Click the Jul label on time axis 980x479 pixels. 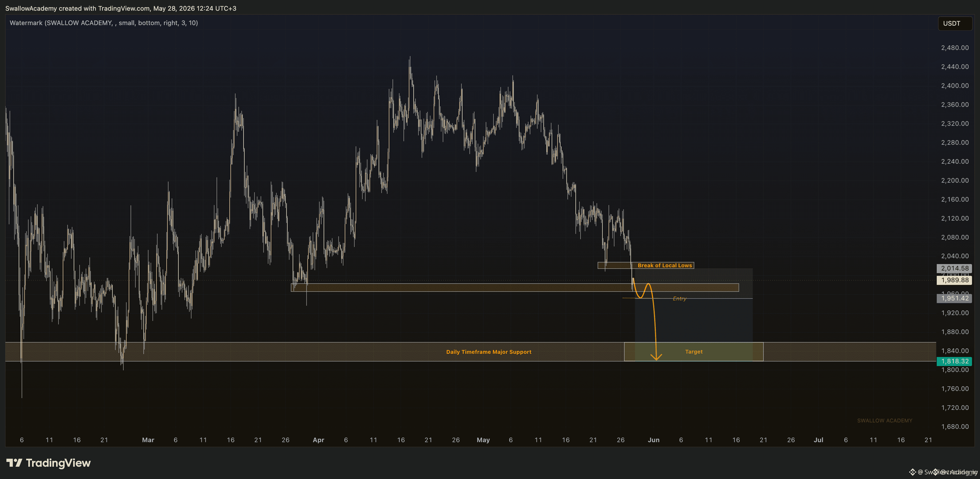[818, 440]
